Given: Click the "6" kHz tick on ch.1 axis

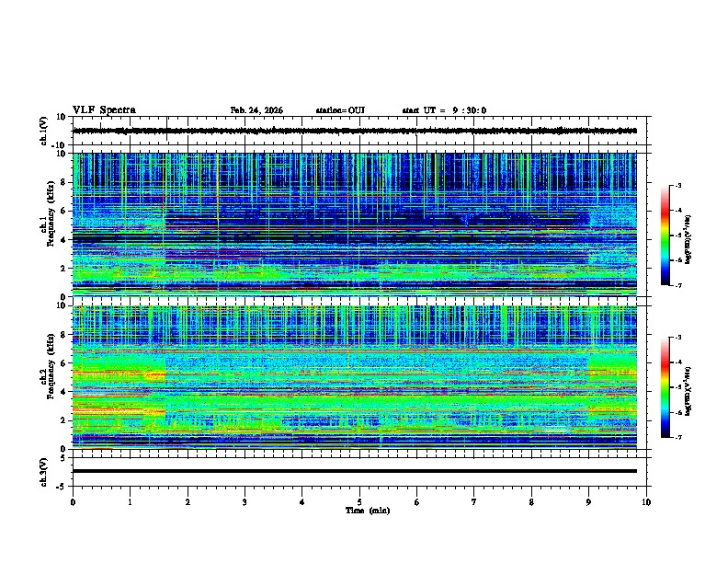Looking at the screenshot, I should [64, 211].
